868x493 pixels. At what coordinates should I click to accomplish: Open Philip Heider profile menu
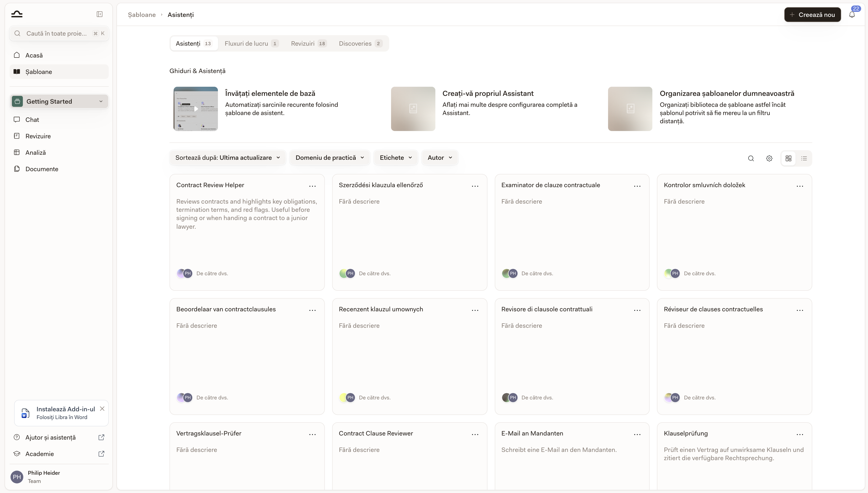coord(59,477)
